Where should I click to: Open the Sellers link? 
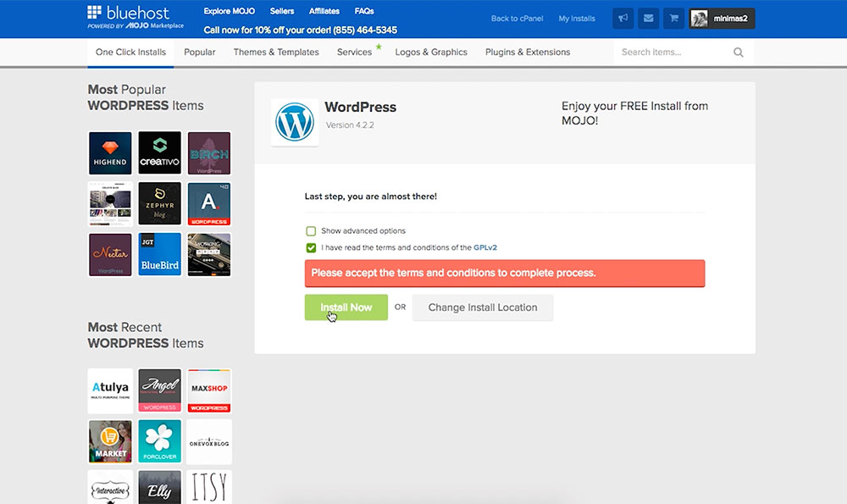tap(282, 11)
